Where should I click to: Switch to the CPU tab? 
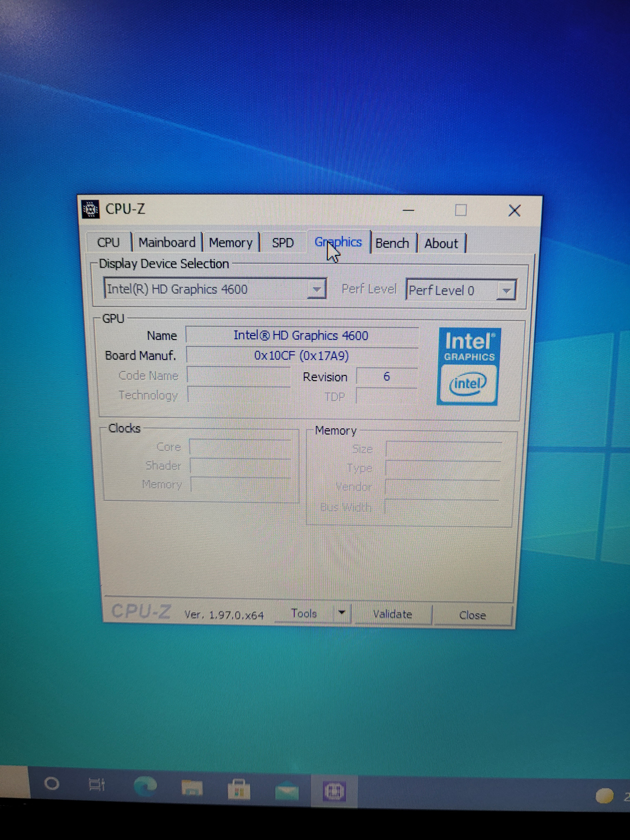109,242
